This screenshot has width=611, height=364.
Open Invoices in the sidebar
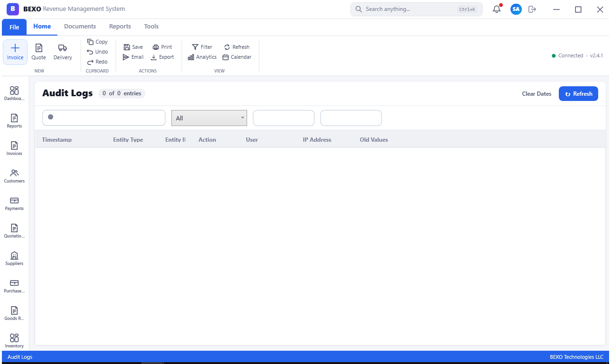coord(14,148)
